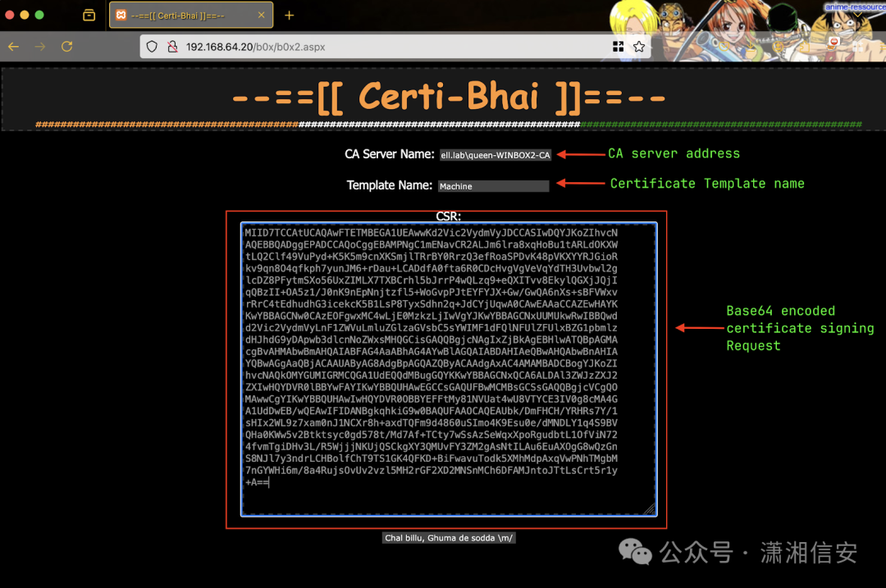Click the macOS yellow minimize window button

(x=25, y=16)
